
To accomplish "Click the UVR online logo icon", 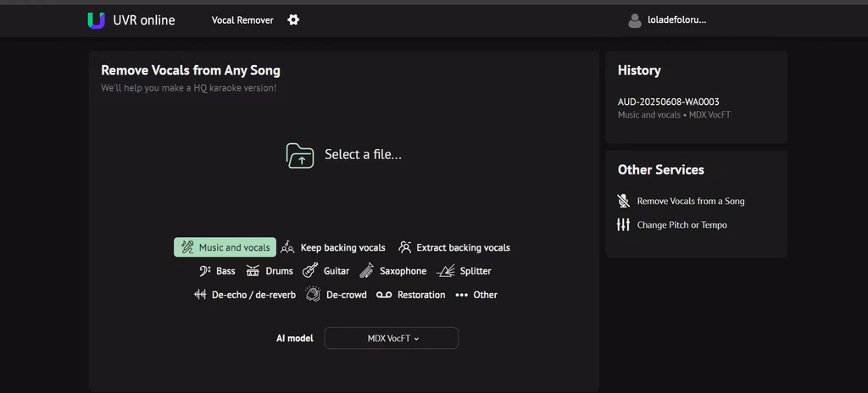I will pyautogui.click(x=97, y=20).
